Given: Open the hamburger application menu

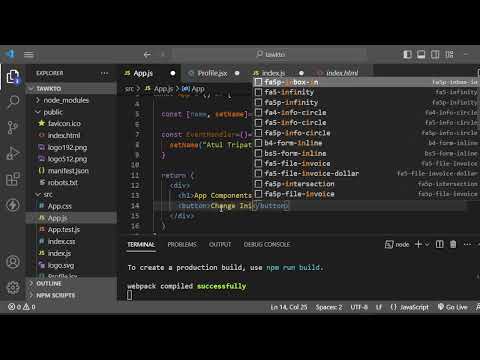Looking at the screenshot, I should (29, 54).
